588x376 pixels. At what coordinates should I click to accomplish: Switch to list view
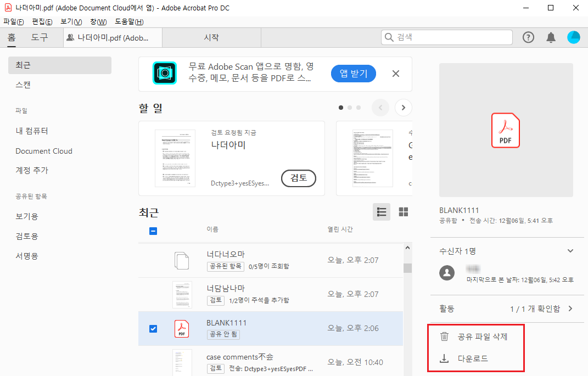(x=382, y=212)
